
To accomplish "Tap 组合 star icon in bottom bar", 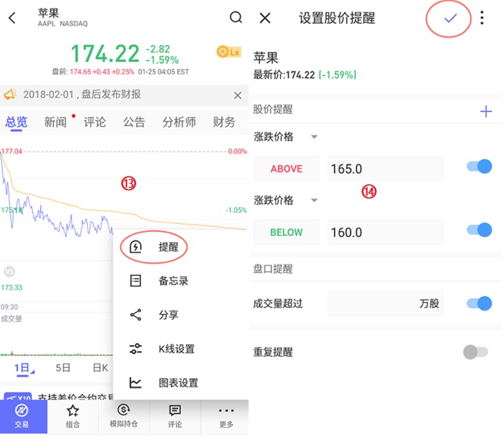I will [73, 417].
